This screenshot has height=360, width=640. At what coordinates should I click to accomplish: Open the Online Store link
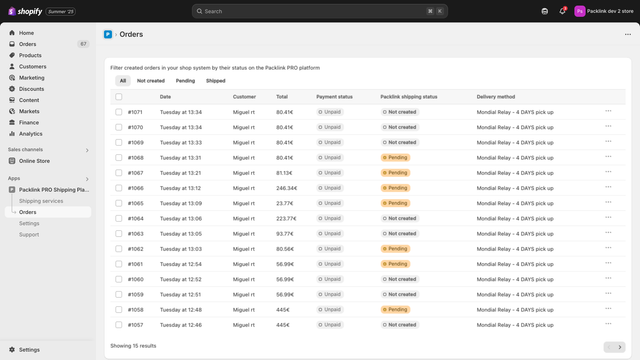click(34, 161)
